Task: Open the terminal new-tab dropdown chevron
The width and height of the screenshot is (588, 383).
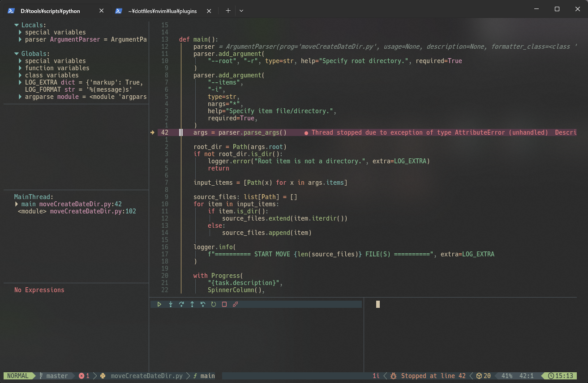Action: tap(241, 10)
